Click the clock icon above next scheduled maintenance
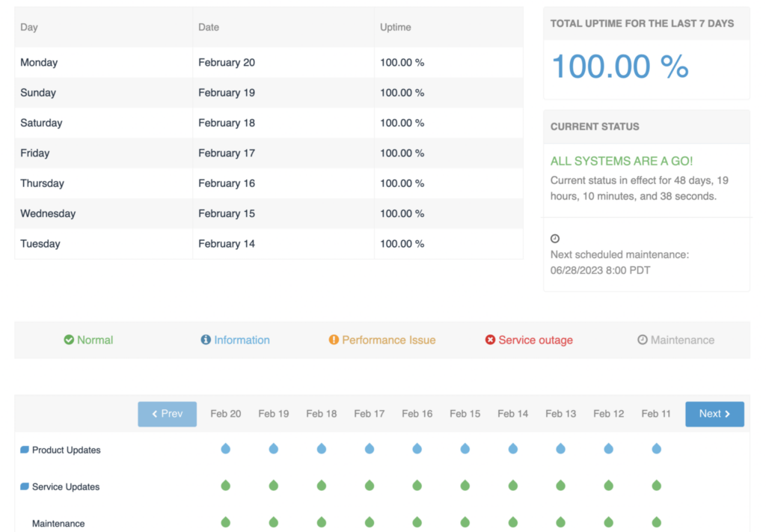 pyautogui.click(x=554, y=237)
